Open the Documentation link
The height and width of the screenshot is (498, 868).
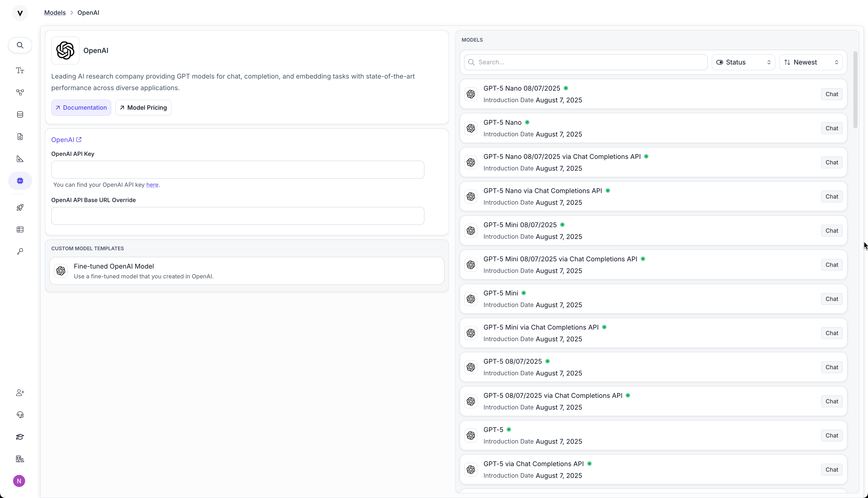[x=81, y=108]
